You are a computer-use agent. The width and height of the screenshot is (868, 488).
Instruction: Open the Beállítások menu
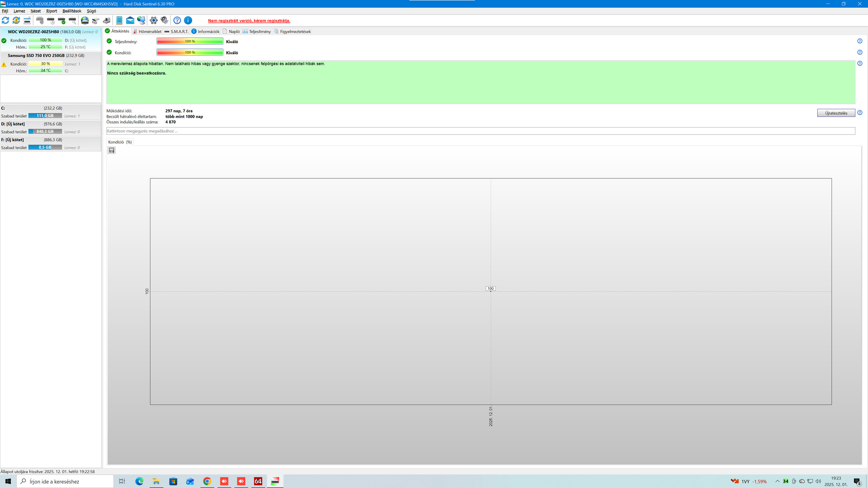click(72, 11)
